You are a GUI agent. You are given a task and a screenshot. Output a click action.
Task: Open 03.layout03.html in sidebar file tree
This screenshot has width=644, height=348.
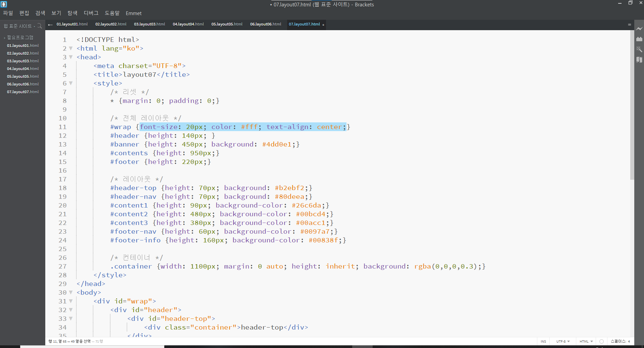[x=23, y=61]
